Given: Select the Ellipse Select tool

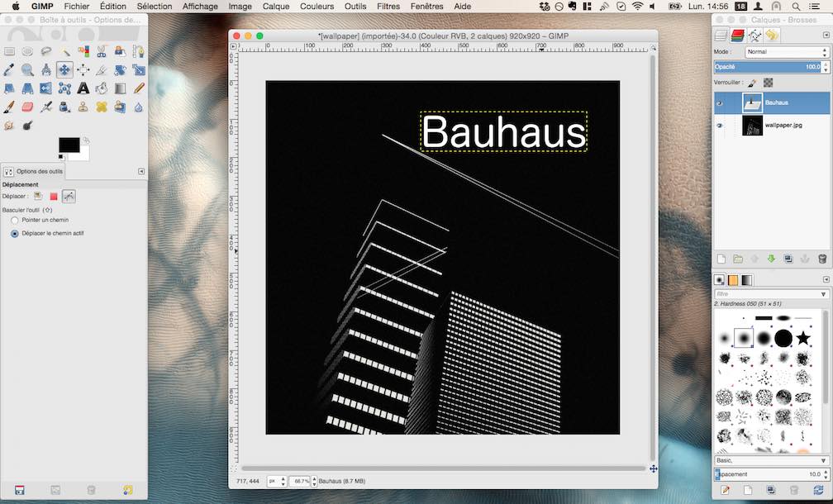Looking at the screenshot, I should tap(27, 51).
